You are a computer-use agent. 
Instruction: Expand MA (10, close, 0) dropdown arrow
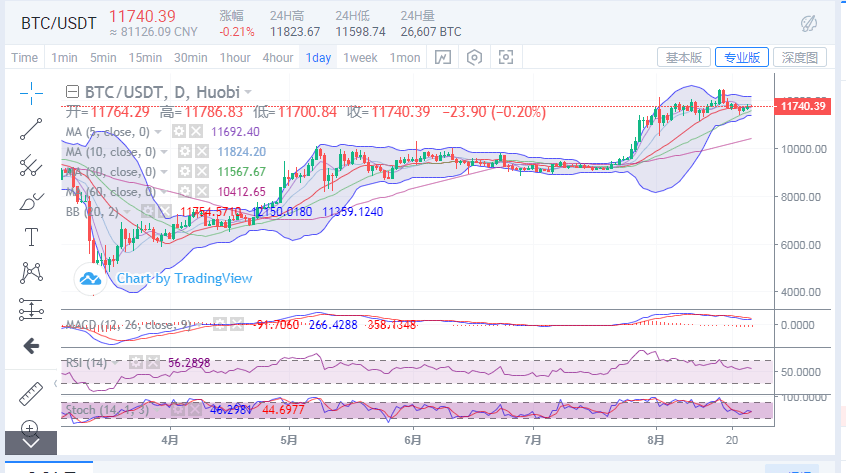pyautogui.click(x=164, y=152)
